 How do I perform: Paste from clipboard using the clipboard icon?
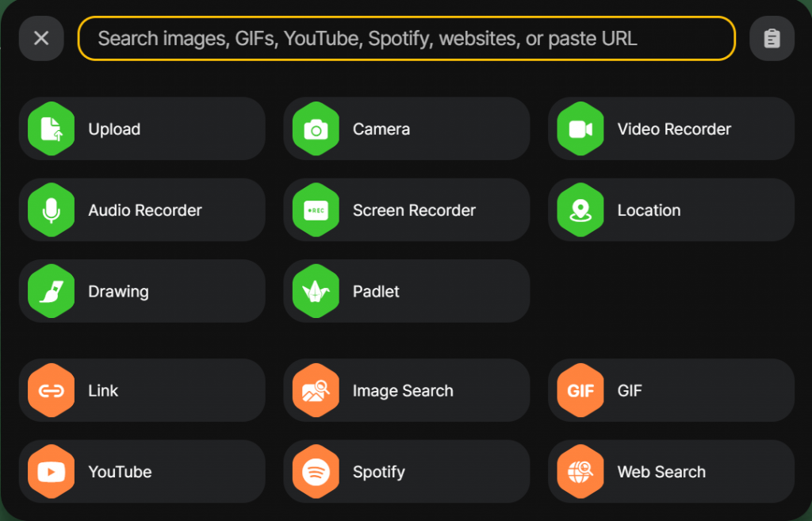coord(772,38)
